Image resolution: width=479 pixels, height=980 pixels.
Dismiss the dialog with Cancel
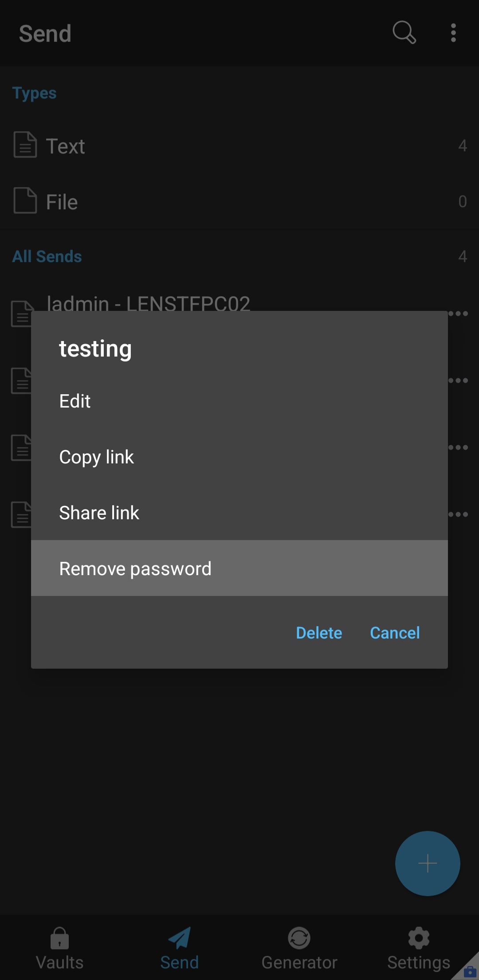[394, 633]
